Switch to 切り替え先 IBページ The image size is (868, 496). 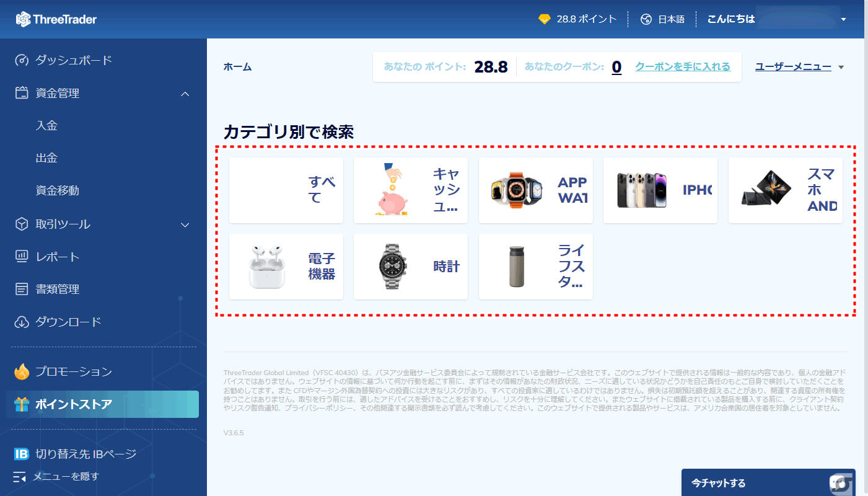(x=85, y=454)
